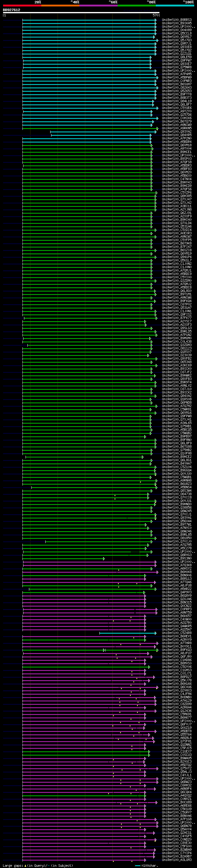Click the UniRef100_Q6FJR0 label
197x868 pixels.
[177, 656]
